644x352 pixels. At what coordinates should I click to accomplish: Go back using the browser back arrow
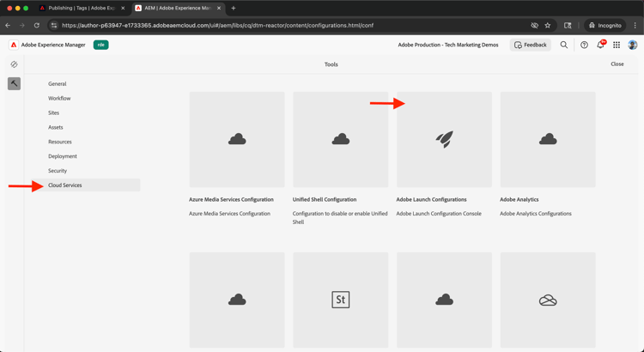click(8, 26)
